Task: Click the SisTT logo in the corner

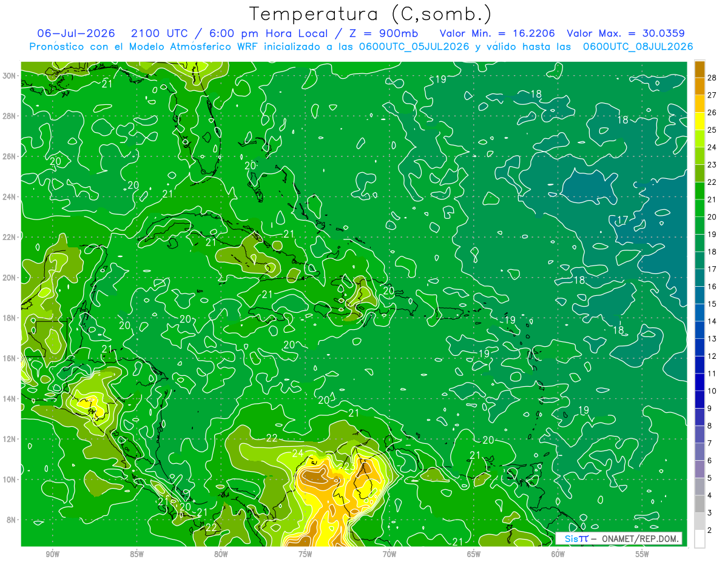Action: tap(576, 538)
